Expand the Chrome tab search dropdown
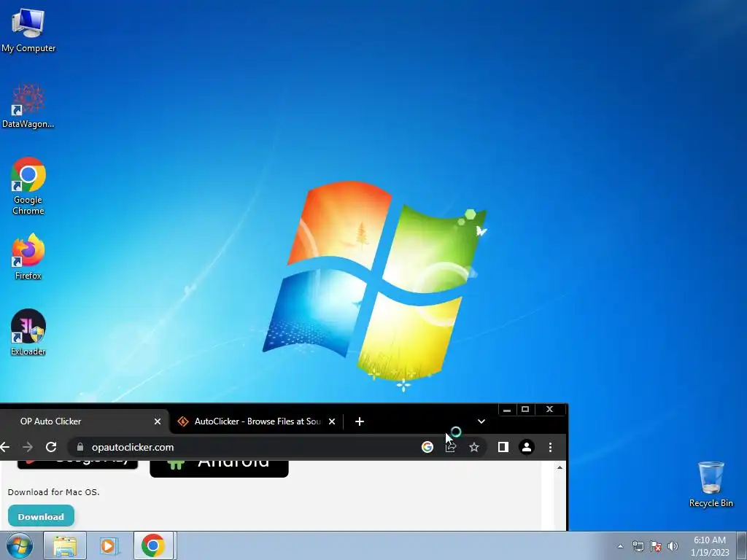 click(x=481, y=421)
